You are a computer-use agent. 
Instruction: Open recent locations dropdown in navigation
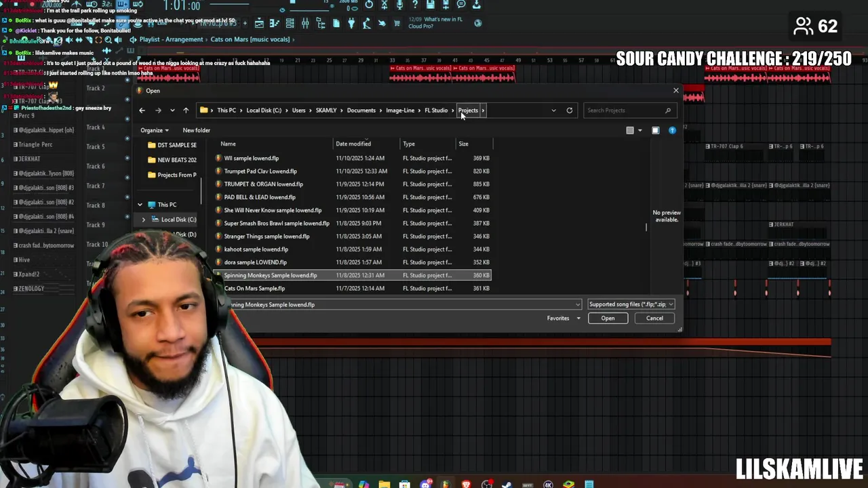point(172,110)
